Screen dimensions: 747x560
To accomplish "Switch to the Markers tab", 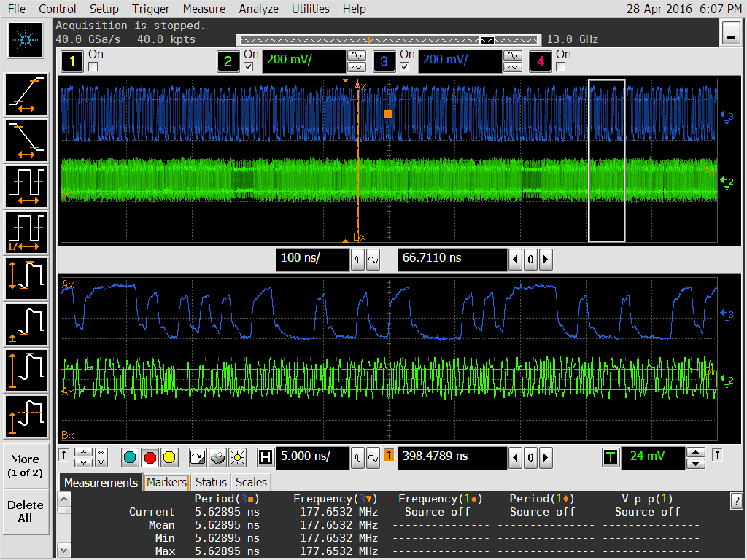I will [166, 482].
